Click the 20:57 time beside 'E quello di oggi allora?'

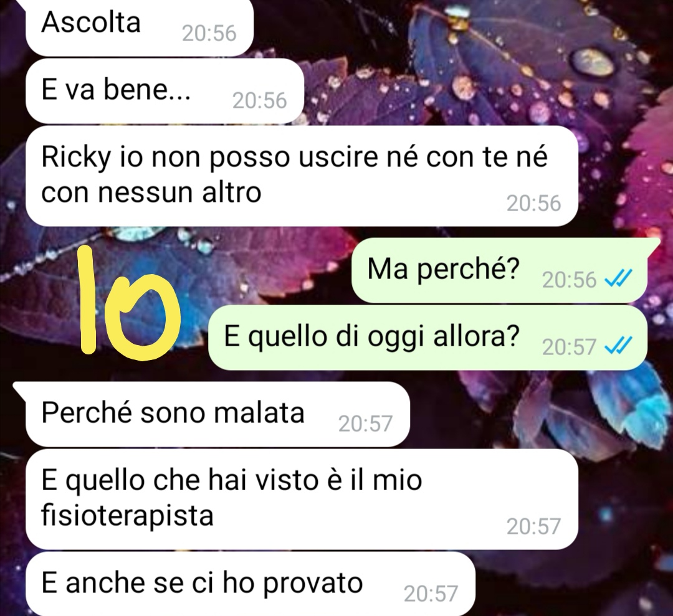(569, 347)
